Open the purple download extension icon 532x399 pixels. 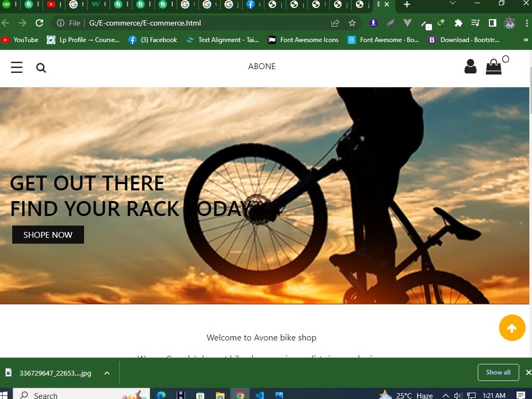pos(373,23)
